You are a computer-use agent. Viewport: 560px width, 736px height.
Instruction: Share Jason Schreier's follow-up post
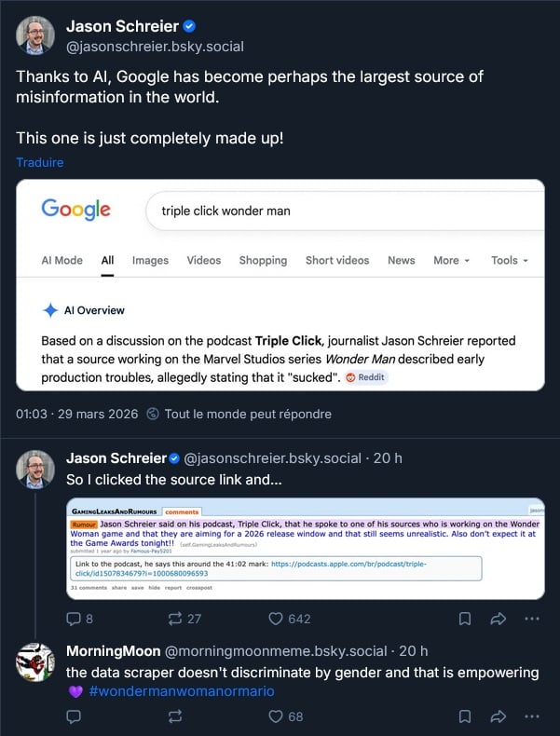[x=498, y=618]
